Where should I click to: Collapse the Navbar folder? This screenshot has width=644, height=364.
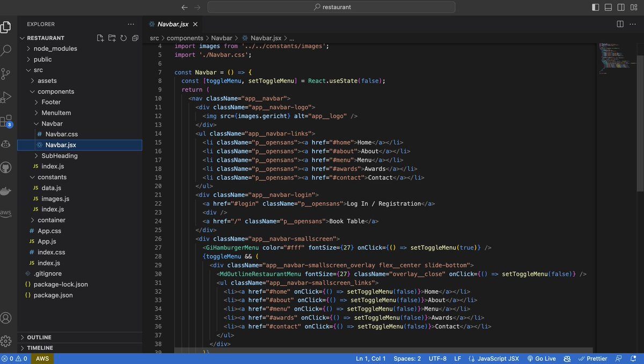point(79,124)
